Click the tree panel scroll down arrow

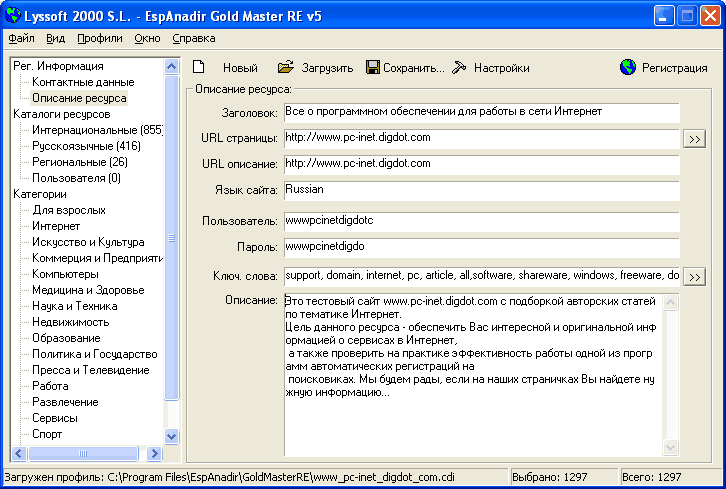[171, 436]
